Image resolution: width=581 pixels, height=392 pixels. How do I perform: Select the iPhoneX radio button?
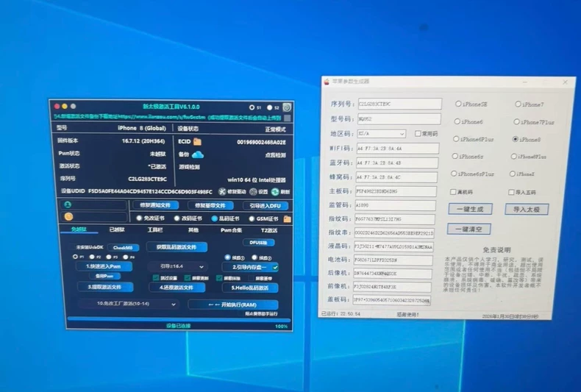coord(513,174)
